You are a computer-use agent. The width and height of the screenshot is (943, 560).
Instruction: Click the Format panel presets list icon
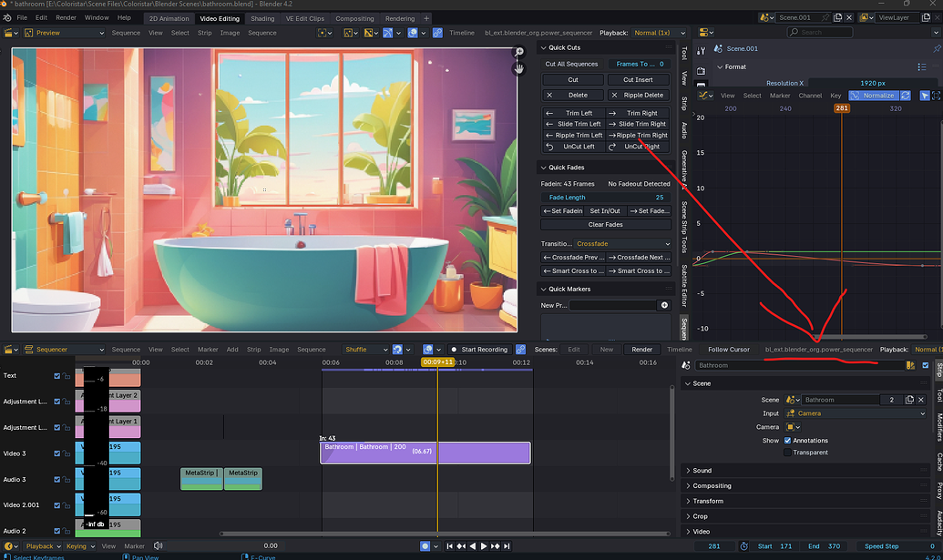(x=922, y=66)
